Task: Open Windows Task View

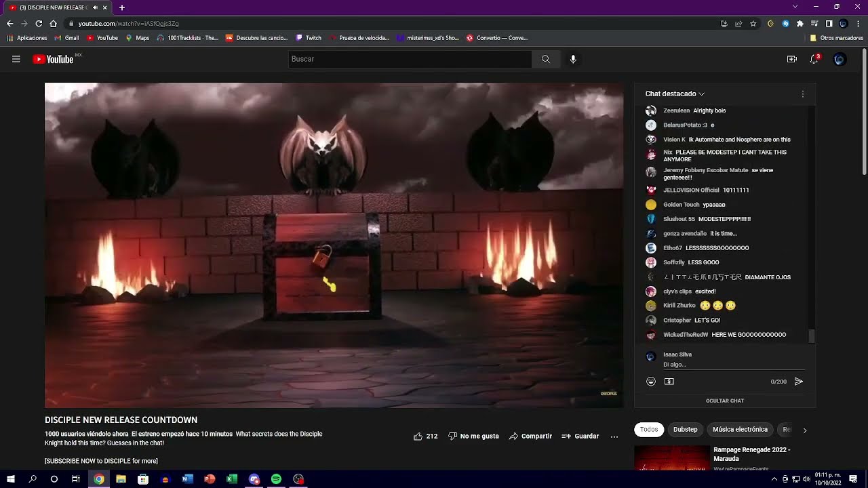Action: (76, 479)
